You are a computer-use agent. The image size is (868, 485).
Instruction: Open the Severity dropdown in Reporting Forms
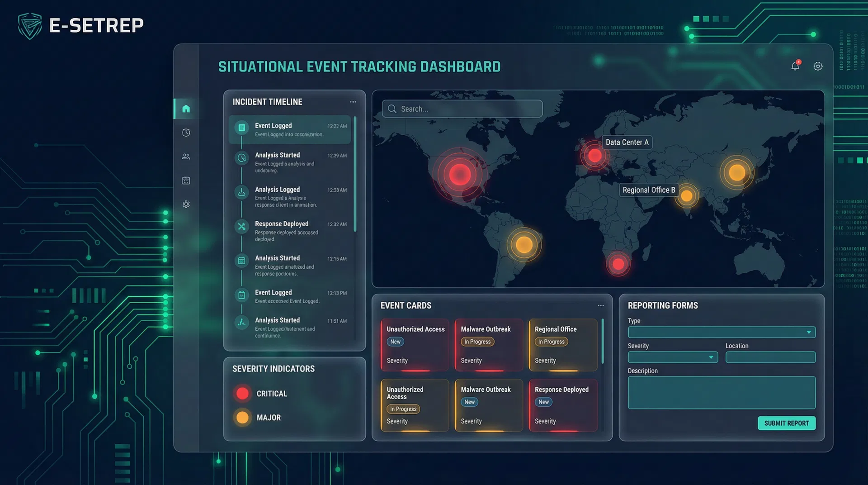pyautogui.click(x=672, y=357)
